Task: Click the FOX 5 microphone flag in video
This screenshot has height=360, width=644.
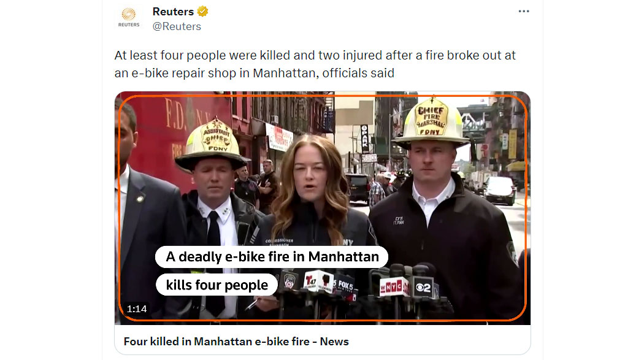Action: click(x=344, y=284)
